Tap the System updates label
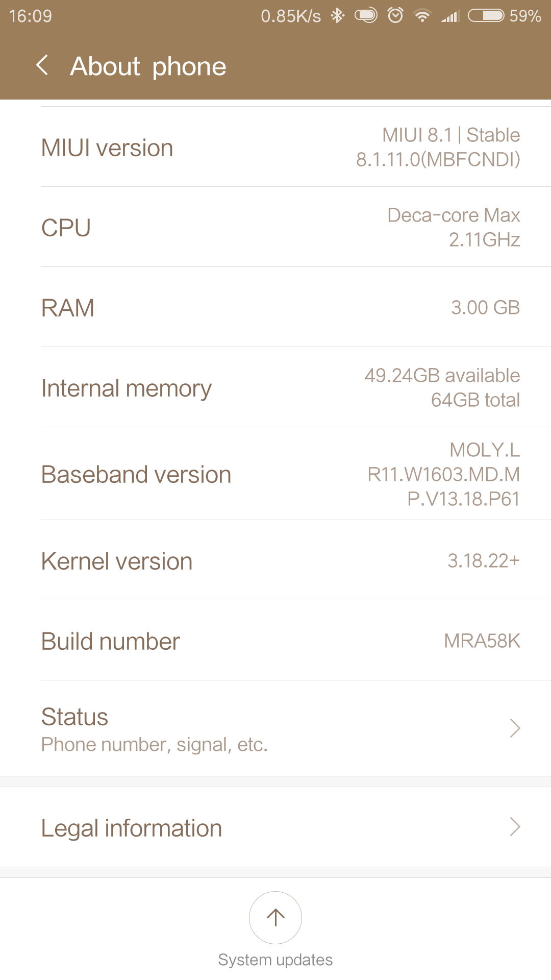Screen dimensions: 551x980 tap(275, 960)
